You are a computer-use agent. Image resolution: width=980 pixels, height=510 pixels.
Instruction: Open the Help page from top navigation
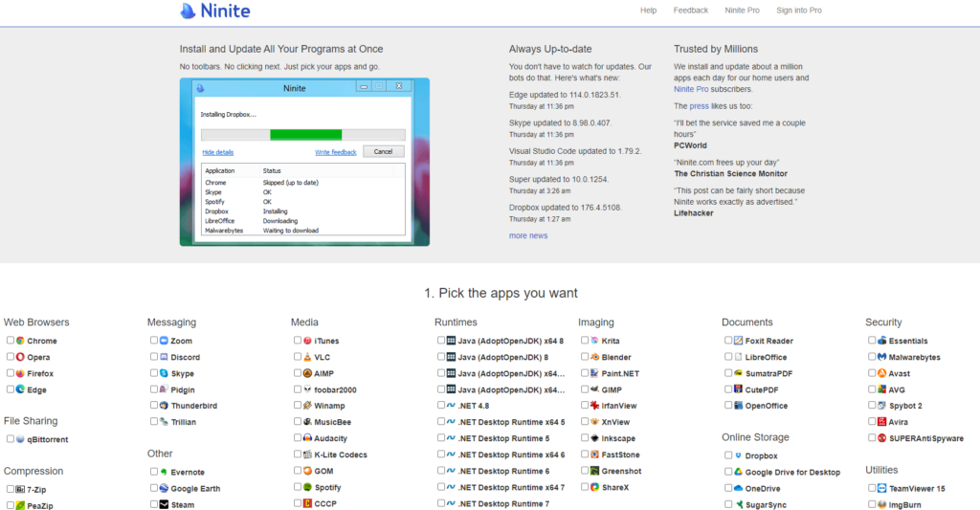click(648, 11)
